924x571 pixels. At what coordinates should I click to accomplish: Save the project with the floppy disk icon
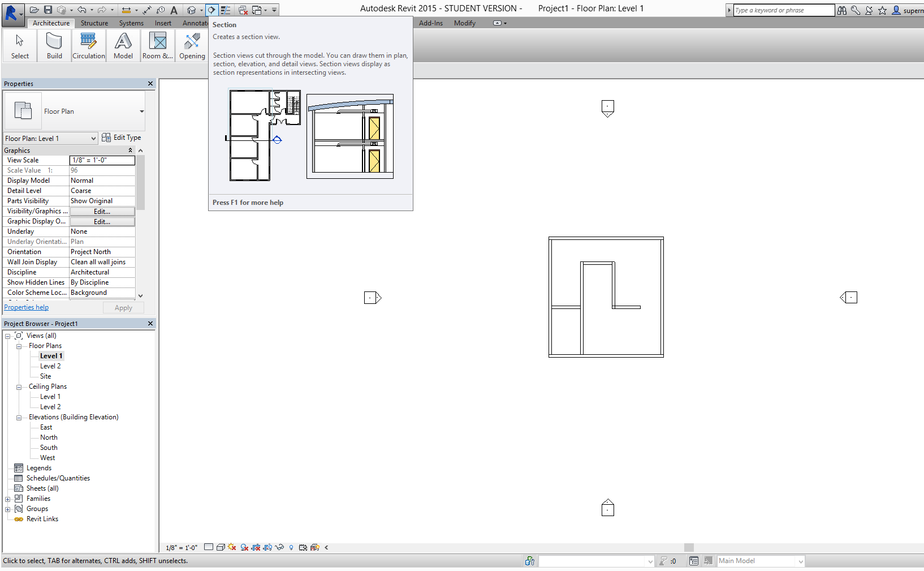coord(48,10)
